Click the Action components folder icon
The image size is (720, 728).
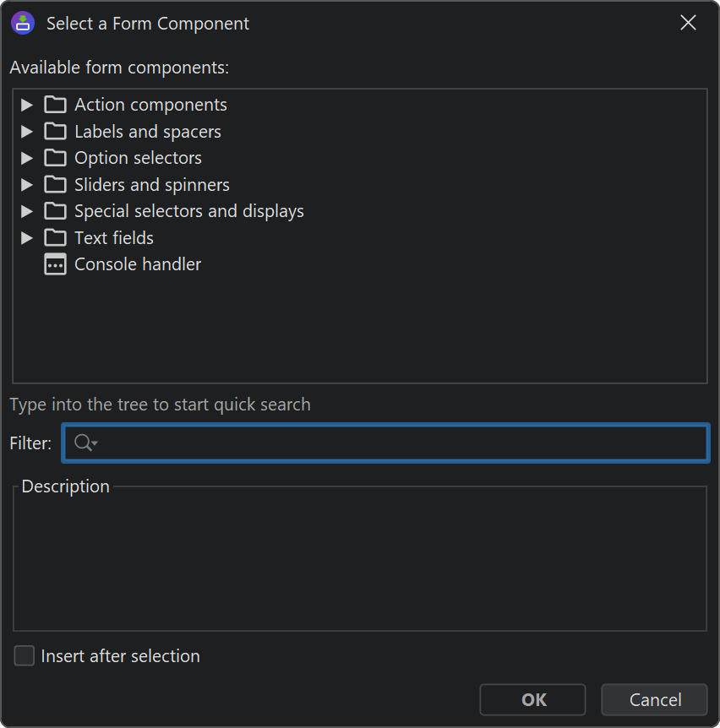(55, 105)
